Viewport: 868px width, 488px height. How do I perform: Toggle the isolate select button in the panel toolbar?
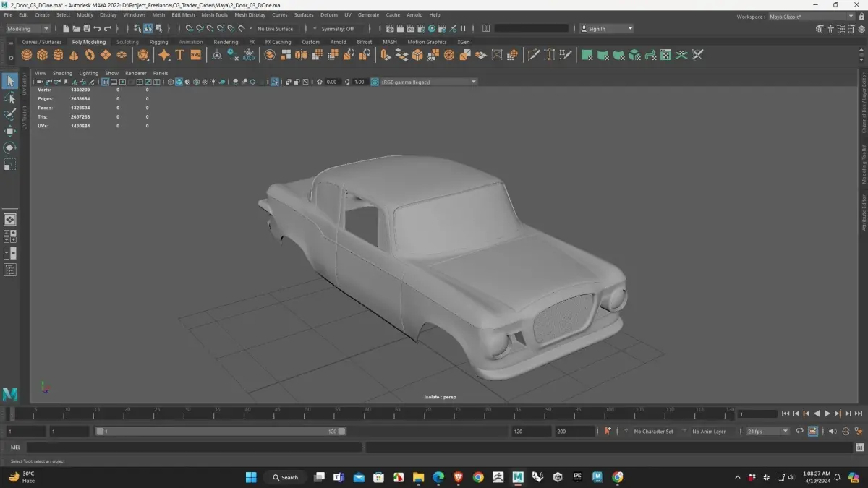click(x=275, y=82)
